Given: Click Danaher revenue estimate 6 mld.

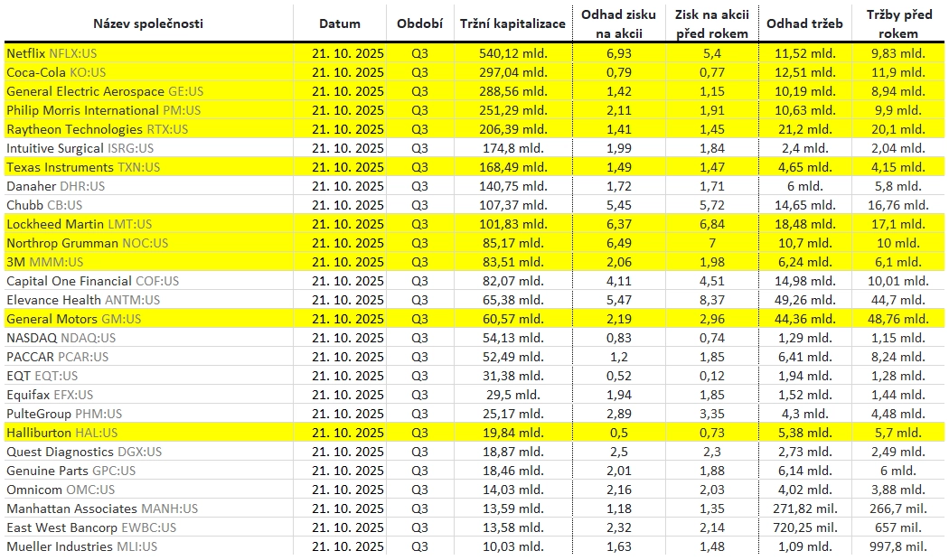Looking at the screenshot, I should 805,186.
